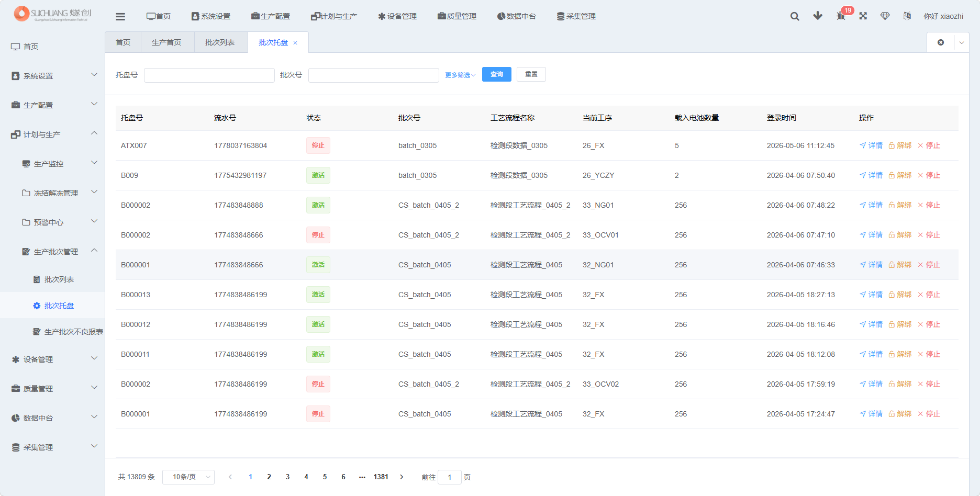Open 详情 for row logged 2026-04-06 07:48:22
This screenshot has width=980, height=496.
(871, 205)
